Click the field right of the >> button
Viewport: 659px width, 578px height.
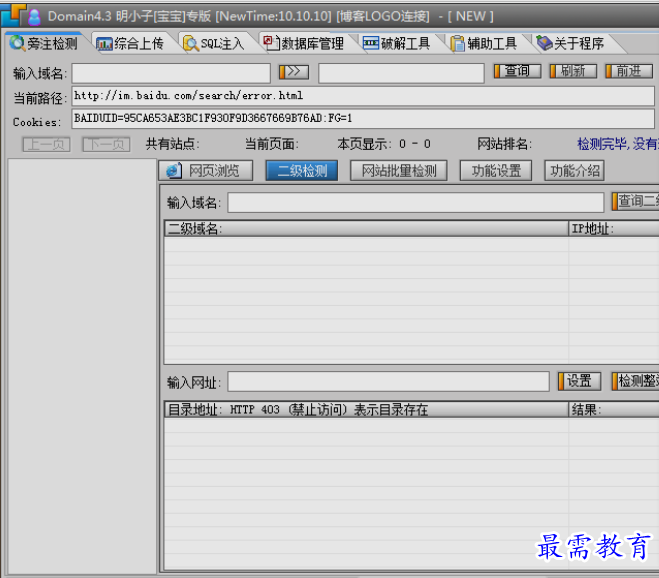coord(401,73)
